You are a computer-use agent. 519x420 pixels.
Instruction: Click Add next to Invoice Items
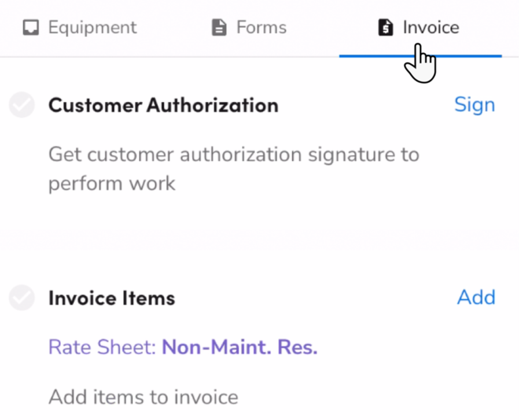pos(476,297)
